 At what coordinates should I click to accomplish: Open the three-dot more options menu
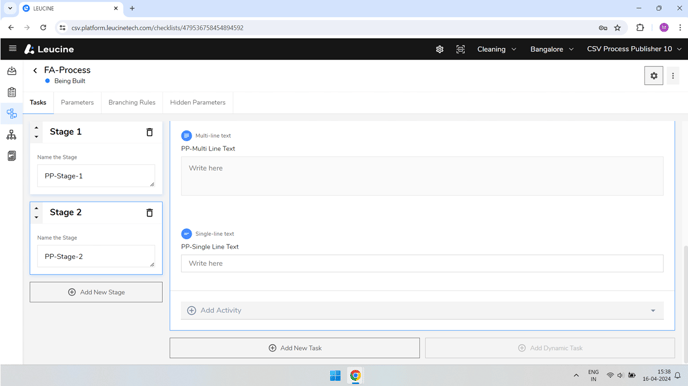coord(673,75)
